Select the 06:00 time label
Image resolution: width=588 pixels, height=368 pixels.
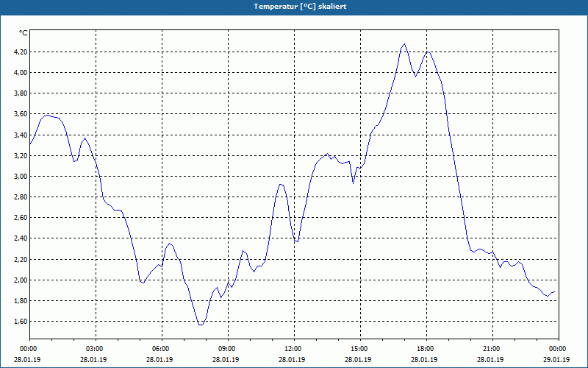click(x=161, y=349)
